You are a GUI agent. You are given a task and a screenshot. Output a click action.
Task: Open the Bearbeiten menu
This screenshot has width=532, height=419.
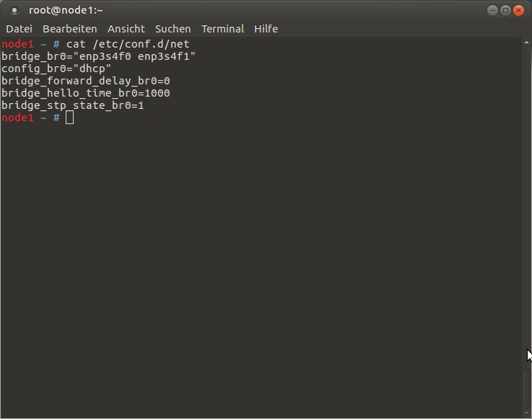click(70, 29)
